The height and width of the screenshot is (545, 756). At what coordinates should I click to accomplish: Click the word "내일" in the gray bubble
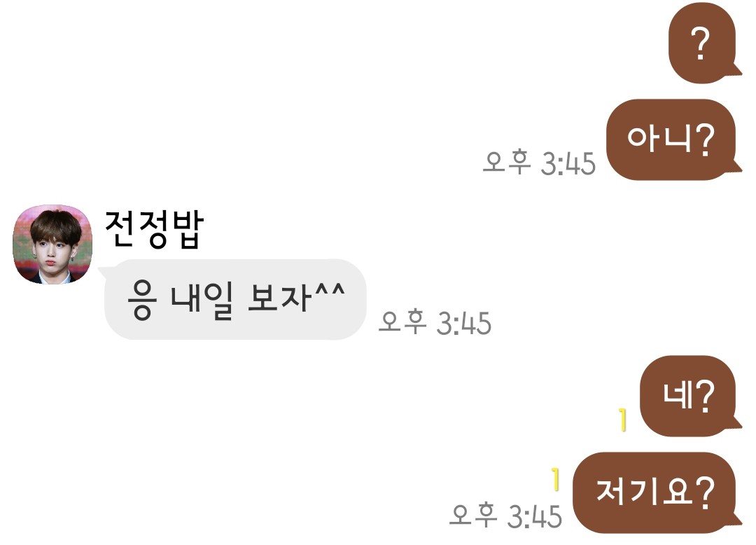[x=202, y=300]
